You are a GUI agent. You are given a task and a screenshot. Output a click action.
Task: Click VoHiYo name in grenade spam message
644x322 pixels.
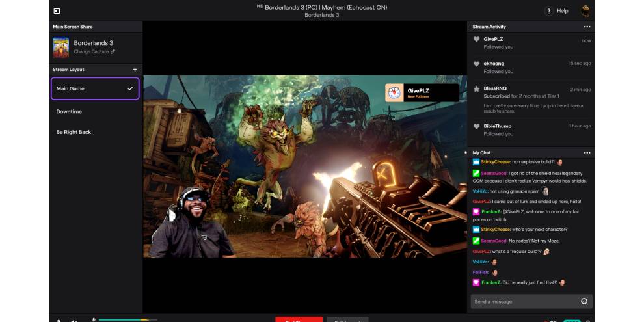coord(480,191)
